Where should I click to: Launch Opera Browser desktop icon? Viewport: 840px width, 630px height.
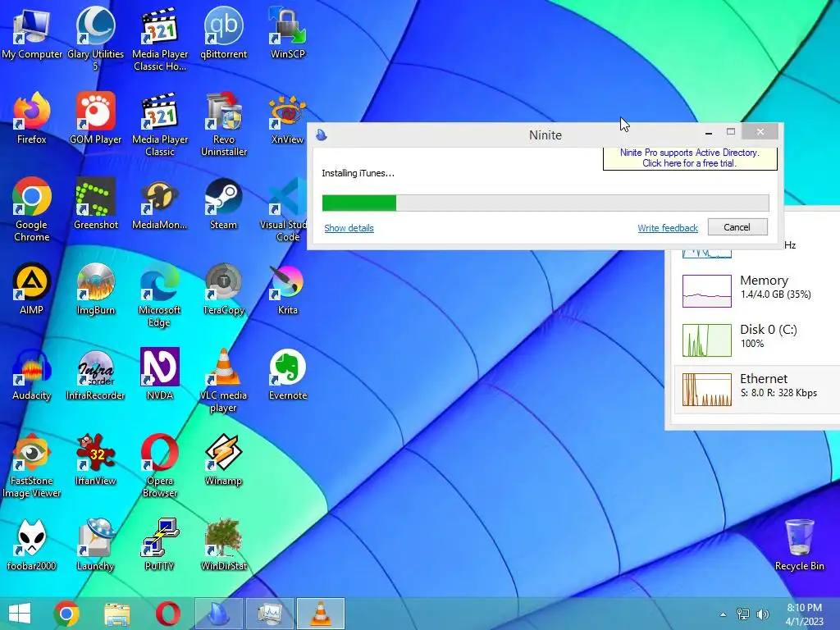click(160, 465)
